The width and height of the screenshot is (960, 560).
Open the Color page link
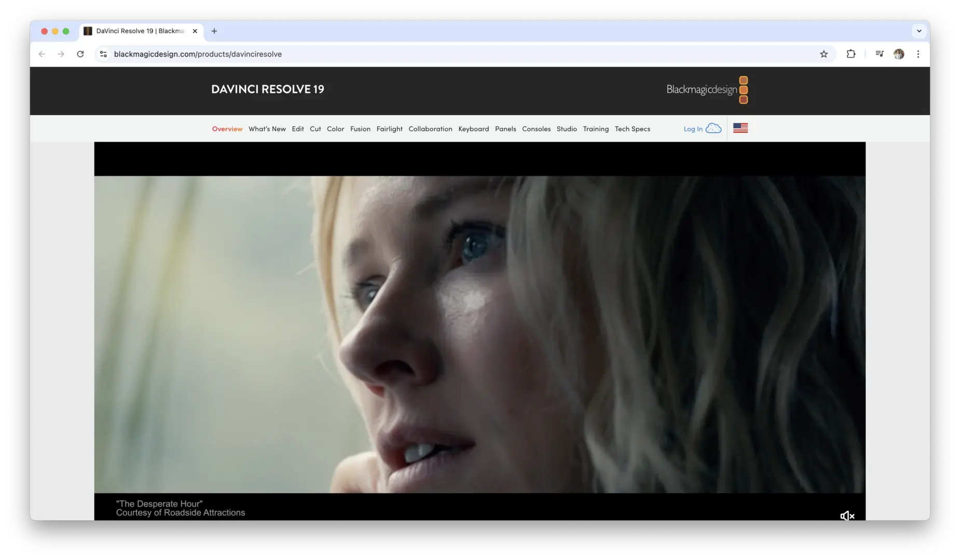click(336, 129)
